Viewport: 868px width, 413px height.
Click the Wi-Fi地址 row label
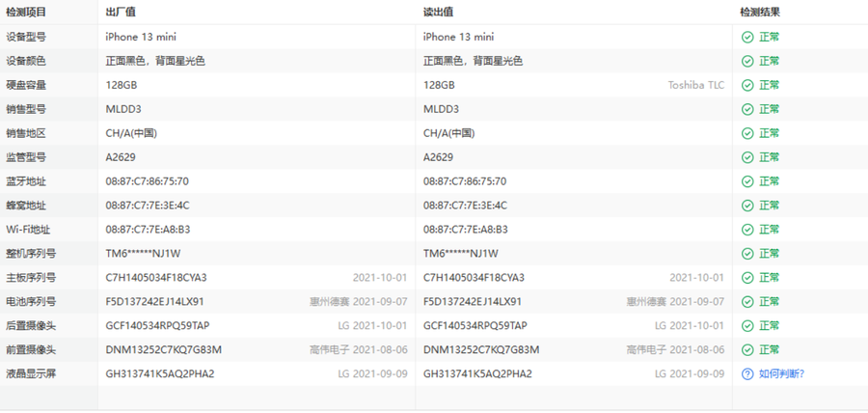click(x=28, y=230)
